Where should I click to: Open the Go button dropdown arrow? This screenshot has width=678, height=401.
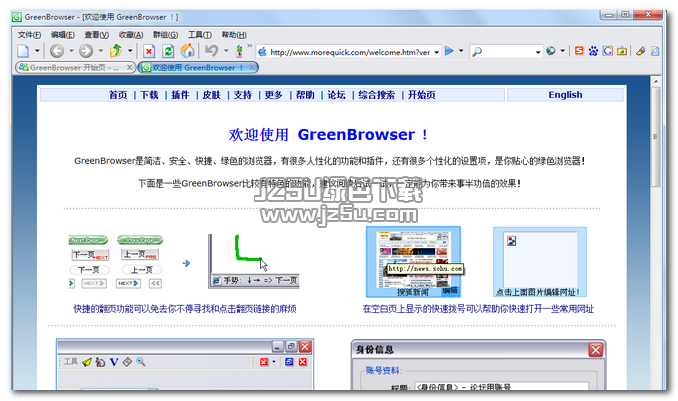pyautogui.click(x=461, y=51)
